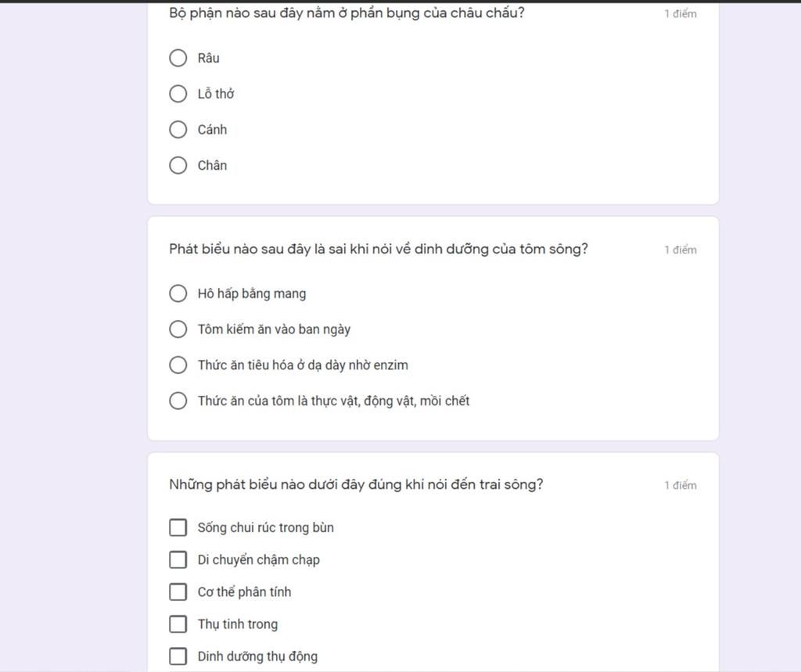Choose the "Chân" answer
Screen dimensions: 801x672
[178, 165]
